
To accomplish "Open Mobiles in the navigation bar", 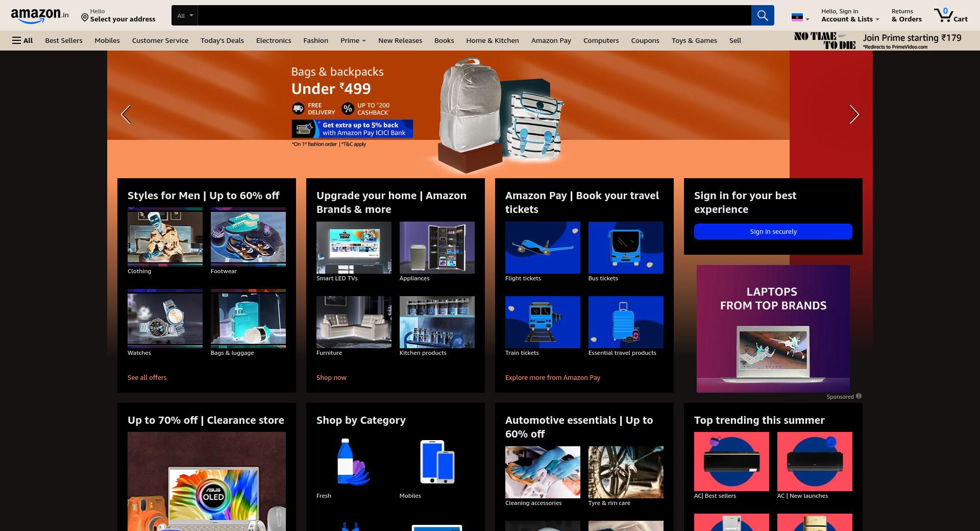I will coord(107,40).
